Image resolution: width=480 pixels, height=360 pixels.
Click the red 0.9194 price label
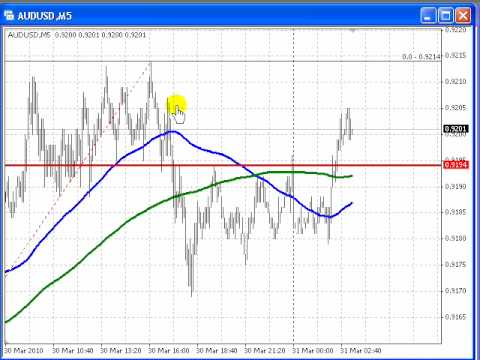tap(456, 165)
